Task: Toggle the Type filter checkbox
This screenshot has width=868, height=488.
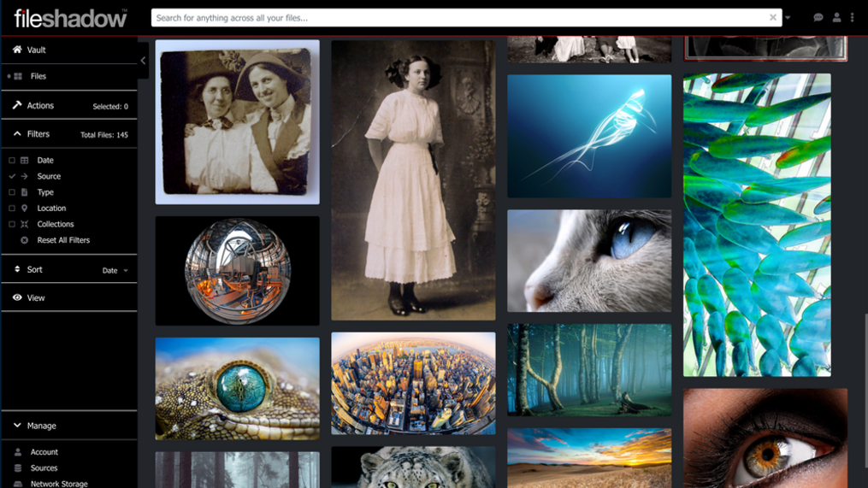Action: (x=12, y=192)
